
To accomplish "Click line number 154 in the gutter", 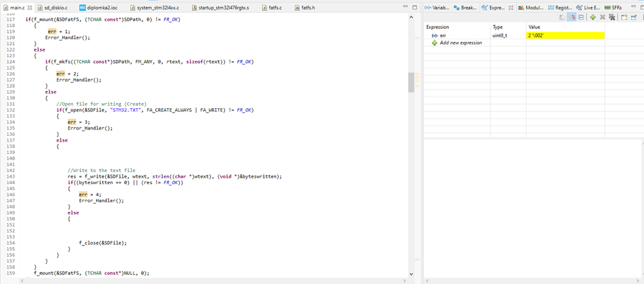I will (x=12, y=243).
